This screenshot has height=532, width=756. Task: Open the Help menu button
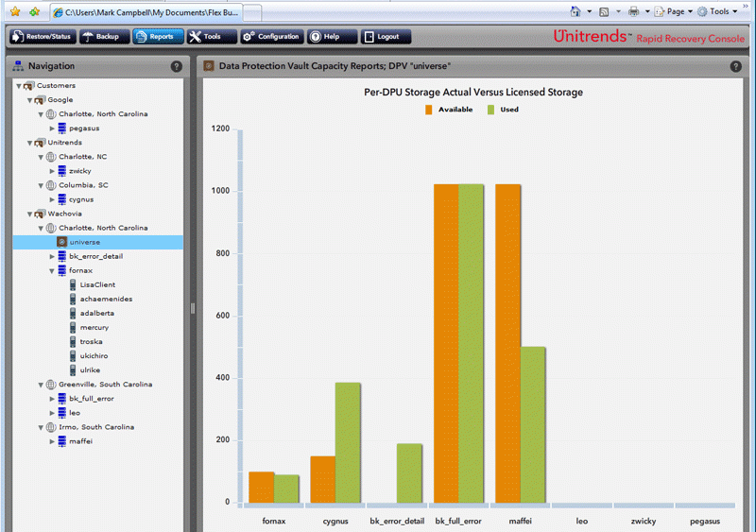point(333,37)
